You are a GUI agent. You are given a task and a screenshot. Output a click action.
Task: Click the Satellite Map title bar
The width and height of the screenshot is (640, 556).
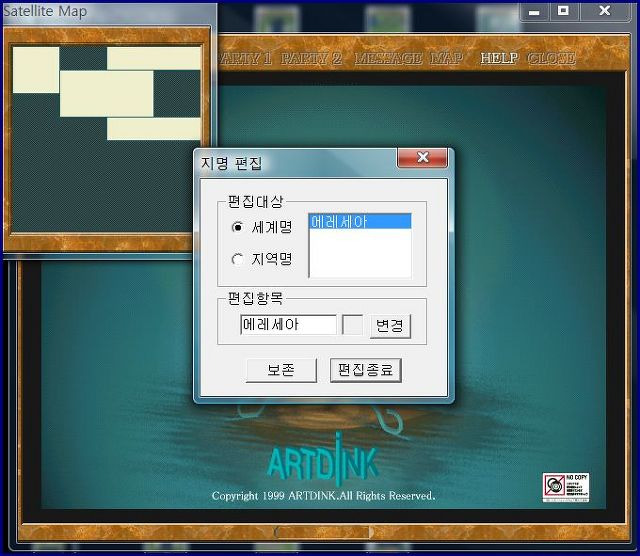109,11
